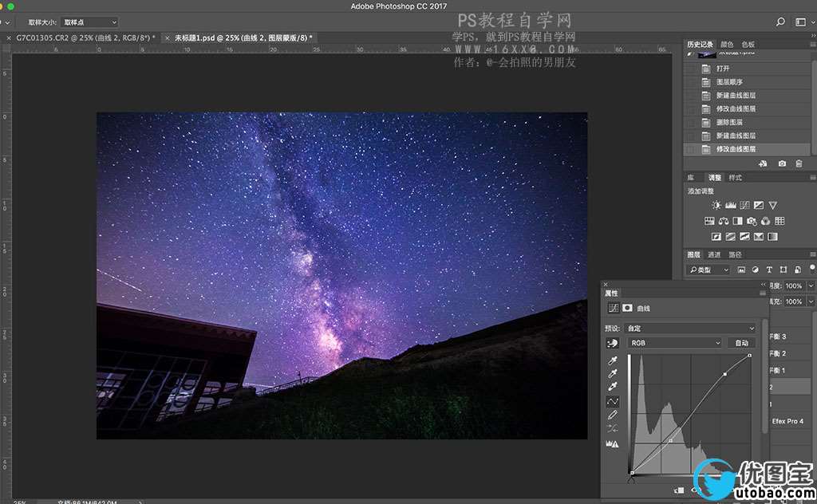817x504 pixels.
Task: Open the 预设 preset dropdown in Curves
Action: click(x=690, y=328)
